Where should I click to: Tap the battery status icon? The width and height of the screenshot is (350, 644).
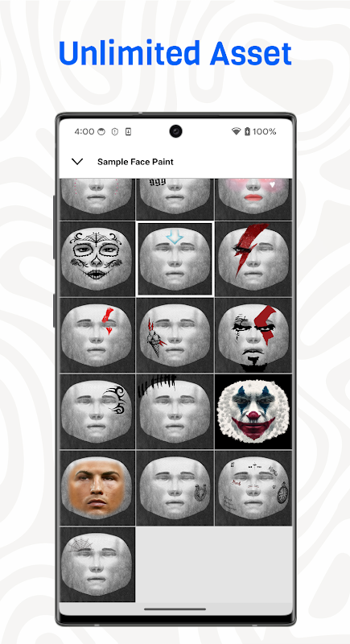click(247, 131)
